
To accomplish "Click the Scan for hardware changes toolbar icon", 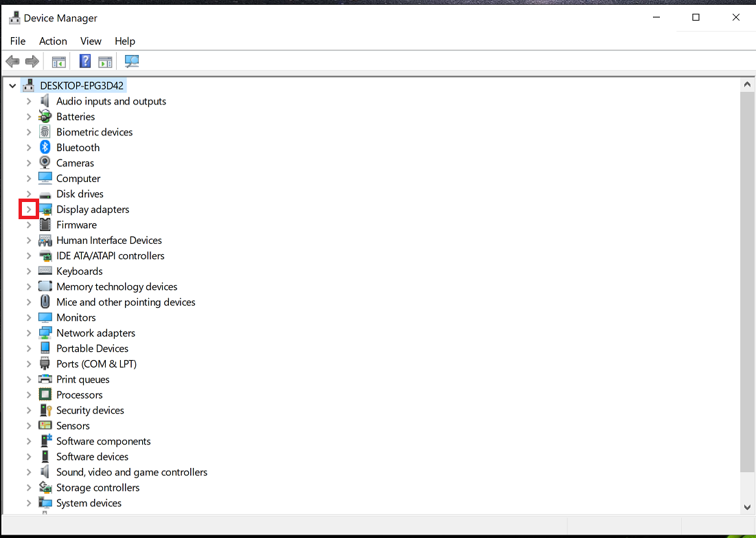I will coord(132,62).
